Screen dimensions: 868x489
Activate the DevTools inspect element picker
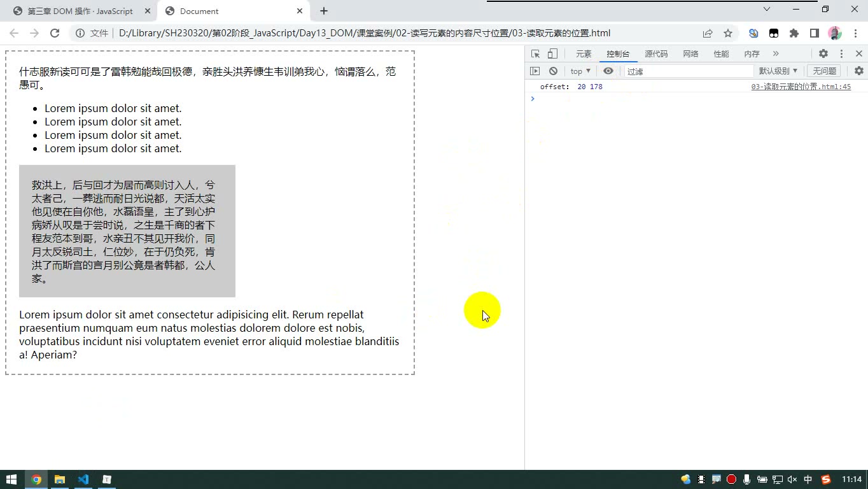(535, 54)
